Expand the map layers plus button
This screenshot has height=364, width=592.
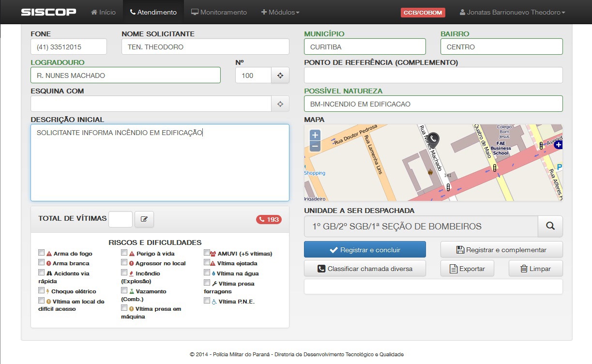[x=558, y=145]
